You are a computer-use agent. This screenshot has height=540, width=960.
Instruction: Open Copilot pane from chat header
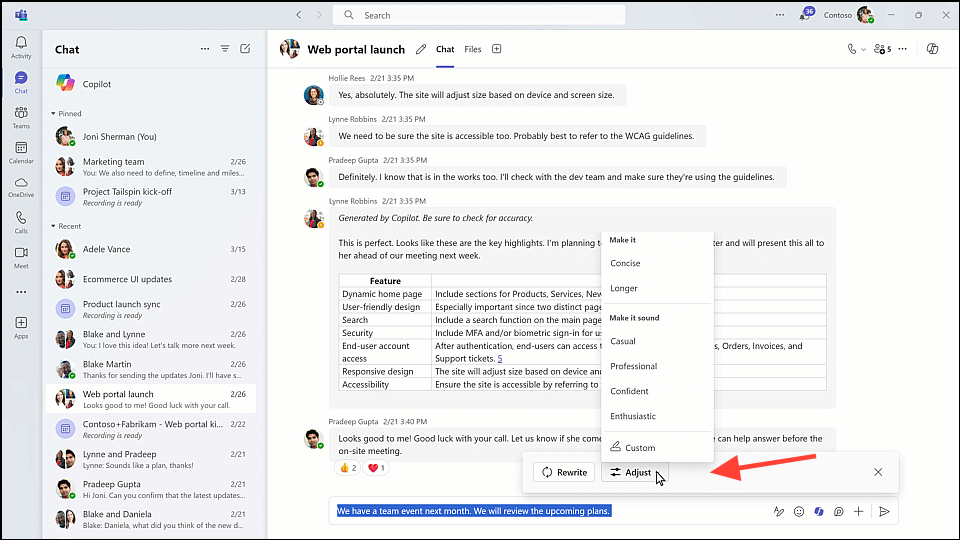[x=932, y=49]
